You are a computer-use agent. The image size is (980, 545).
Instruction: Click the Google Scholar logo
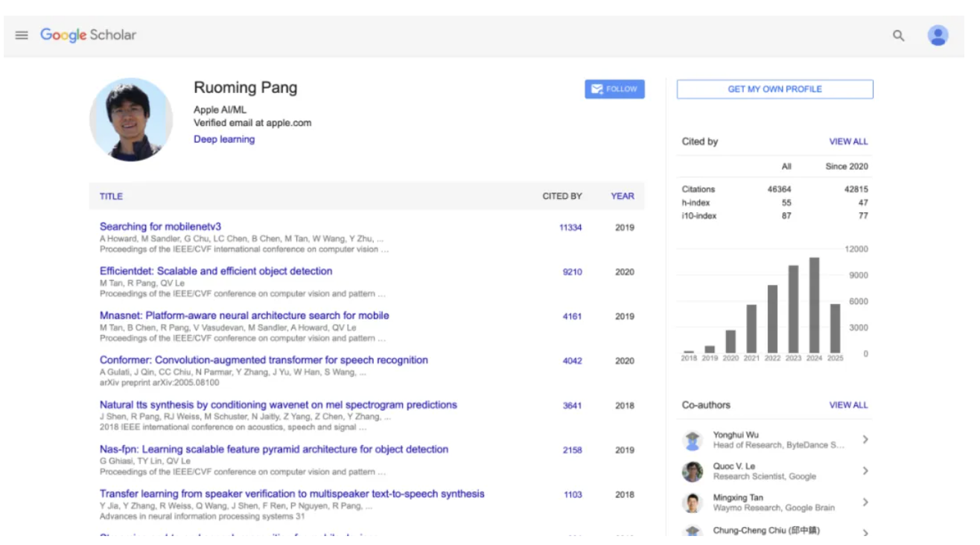[88, 35]
